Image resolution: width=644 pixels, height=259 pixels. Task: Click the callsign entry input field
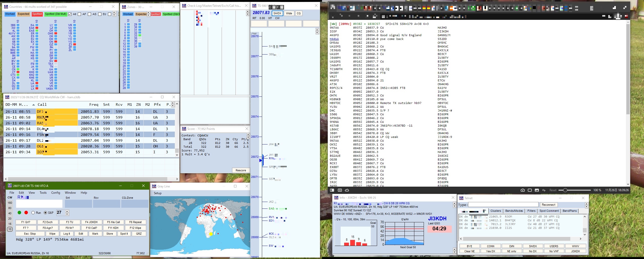39,204
